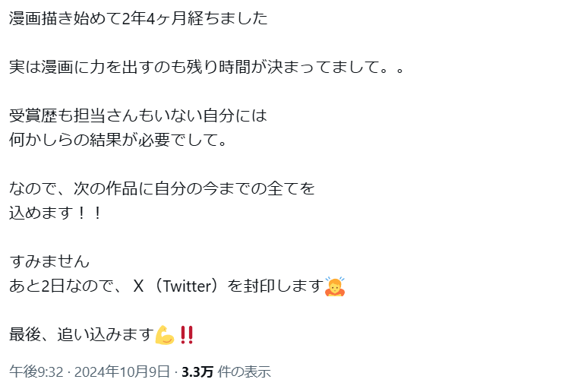Click the line なので、次の作品に自分の今までの全てを
Viewport: 562px width, 392px height.
(x=162, y=188)
